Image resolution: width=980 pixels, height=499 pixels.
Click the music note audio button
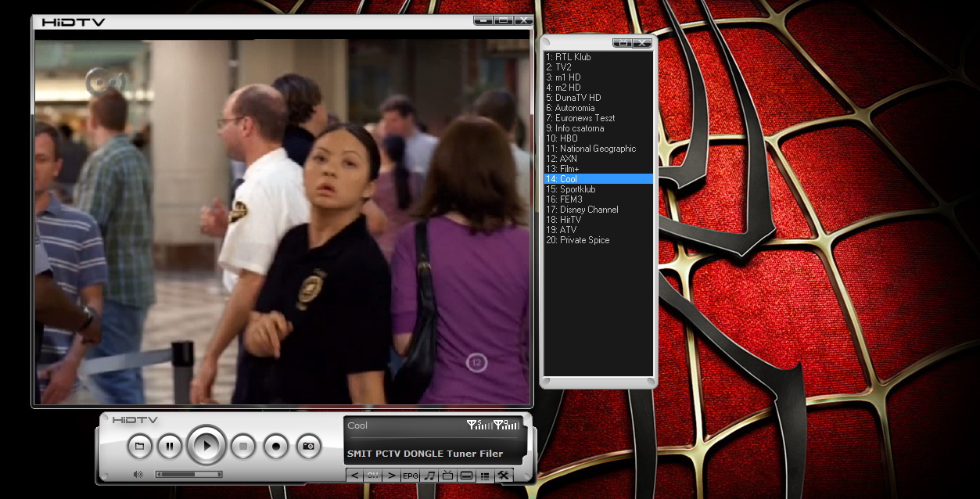click(x=429, y=476)
